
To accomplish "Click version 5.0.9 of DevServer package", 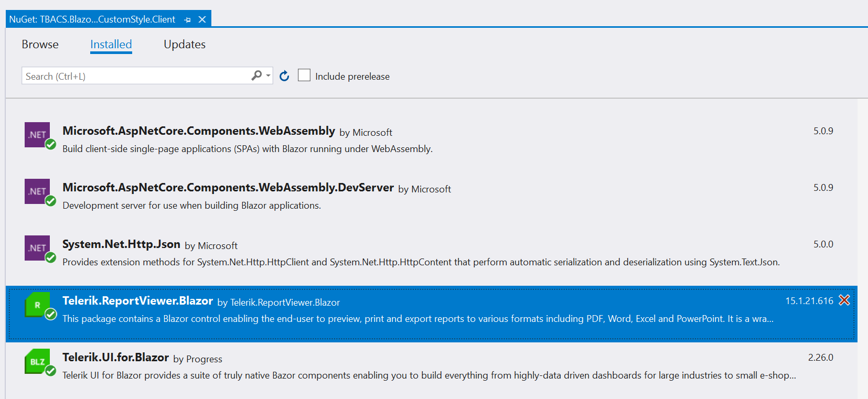I will coord(823,188).
